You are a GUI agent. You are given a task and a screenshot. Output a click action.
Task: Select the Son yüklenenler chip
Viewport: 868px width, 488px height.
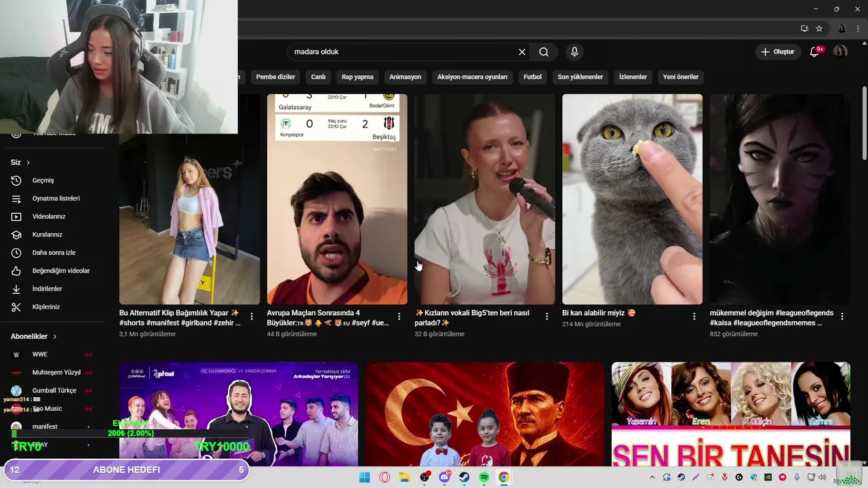[x=580, y=77]
